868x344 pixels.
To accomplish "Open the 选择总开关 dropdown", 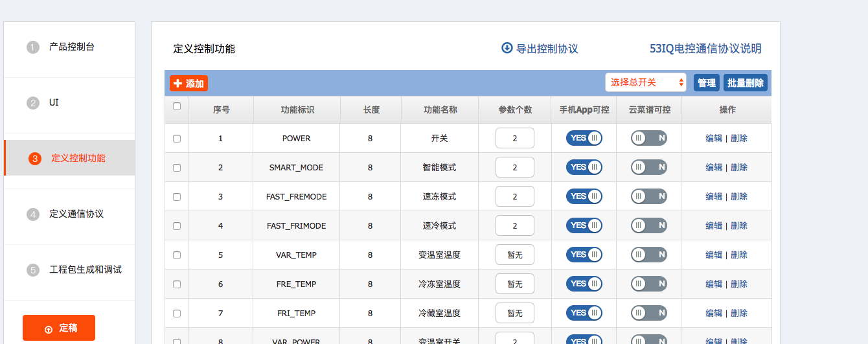I will 645,82.
